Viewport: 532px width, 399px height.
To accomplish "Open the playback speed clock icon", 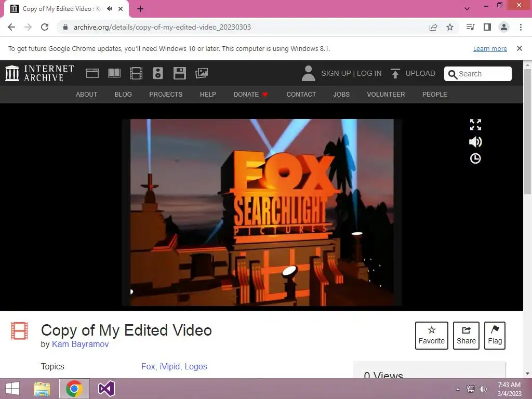I will pyautogui.click(x=475, y=158).
